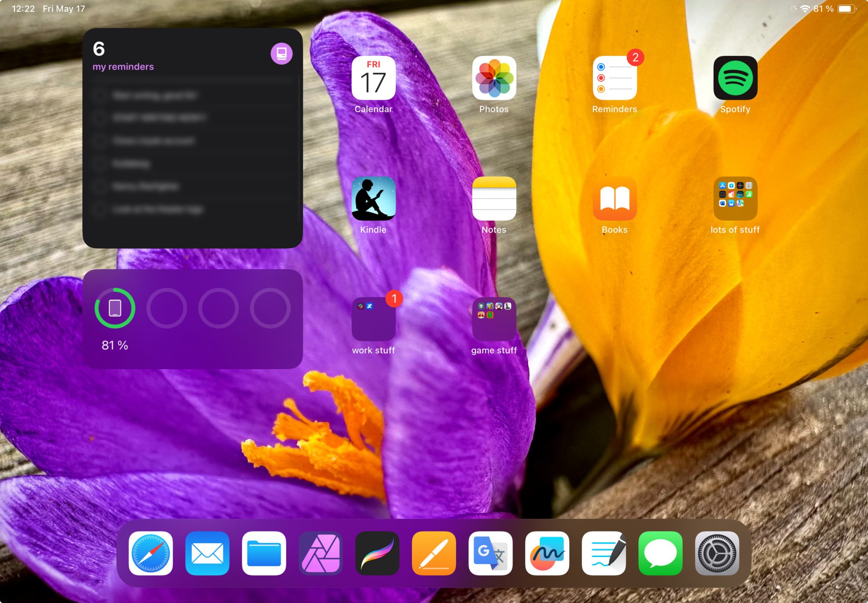Open Procreate from the dock
The width and height of the screenshot is (868, 603).
pyautogui.click(x=377, y=553)
